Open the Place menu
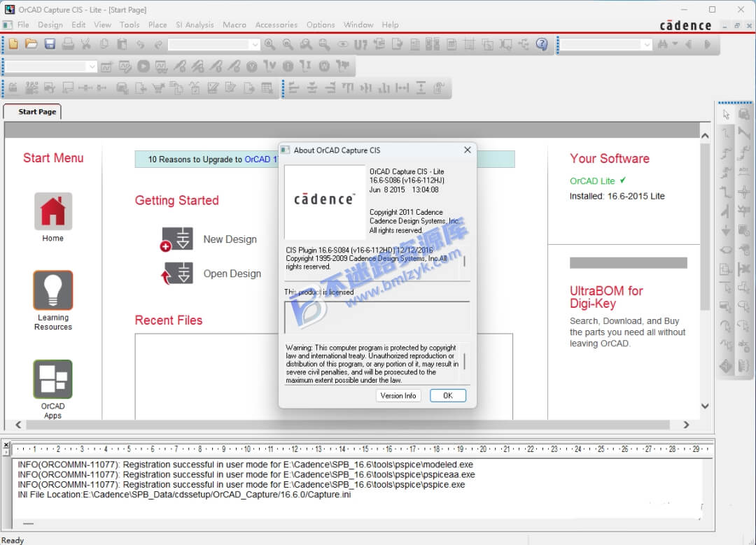 157,25
